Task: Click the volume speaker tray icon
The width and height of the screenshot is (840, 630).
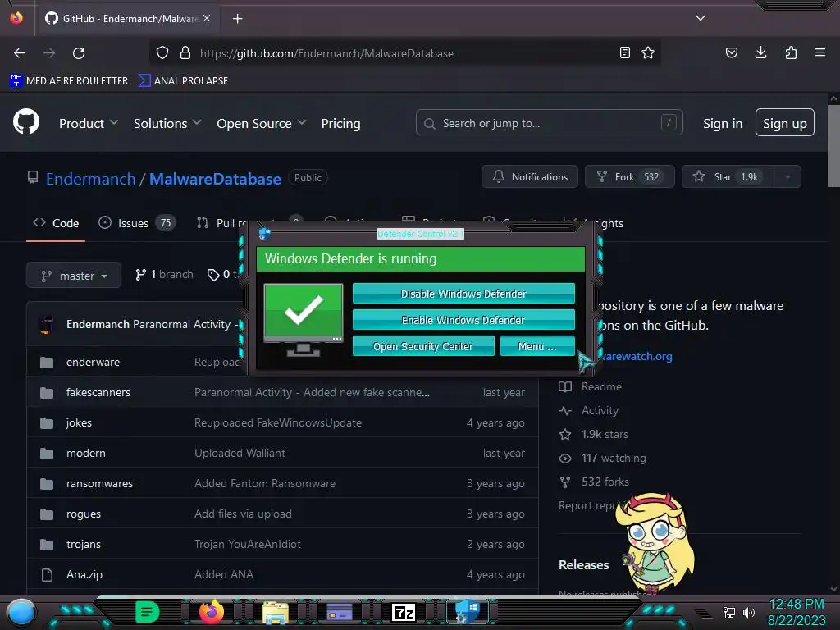Action: pyautogui.click(x=749, y=612)
